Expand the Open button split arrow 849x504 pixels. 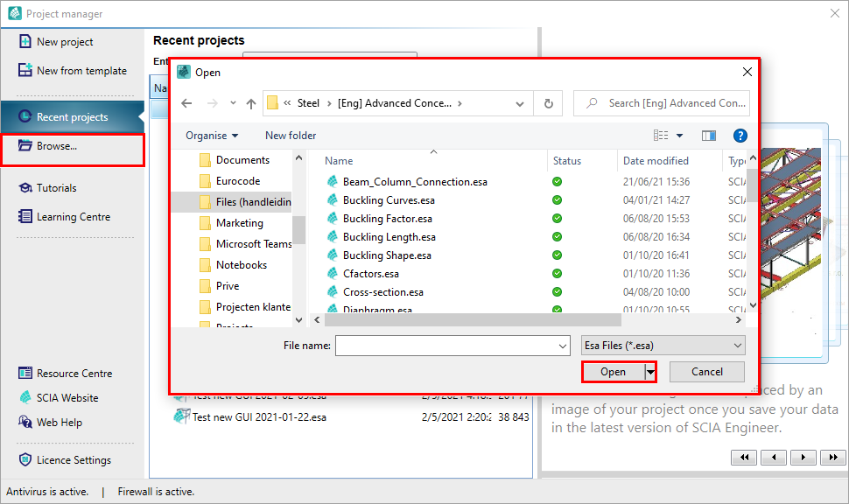coord(650,372)
